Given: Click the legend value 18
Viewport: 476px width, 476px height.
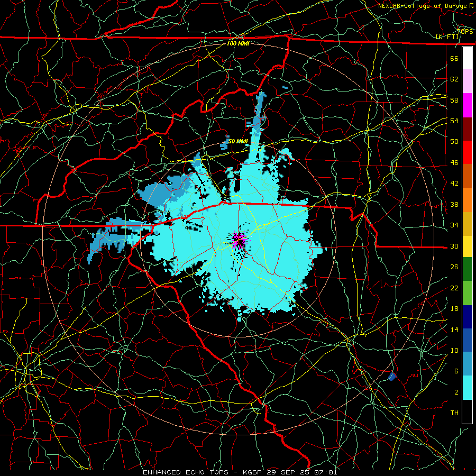Looking at the screenshot, I should [454, 309].
